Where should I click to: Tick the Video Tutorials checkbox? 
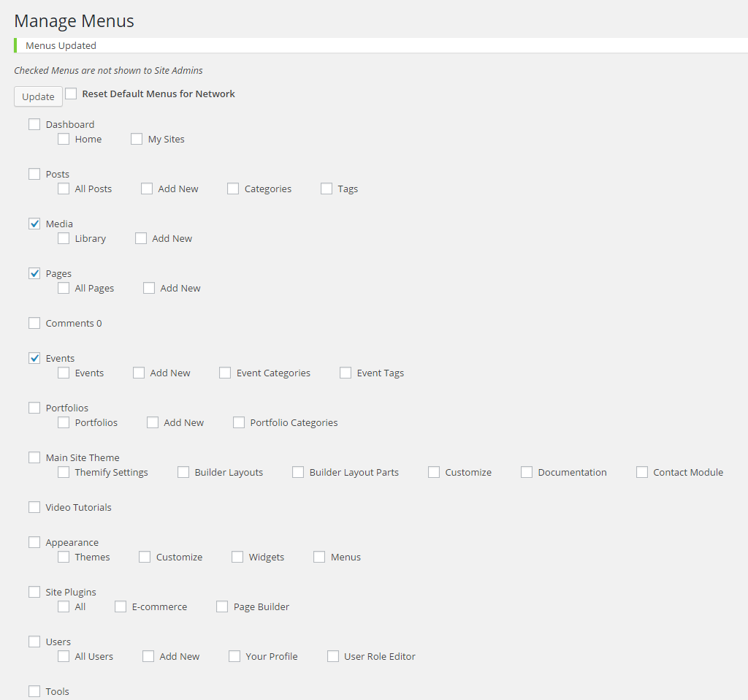[34, 507]
